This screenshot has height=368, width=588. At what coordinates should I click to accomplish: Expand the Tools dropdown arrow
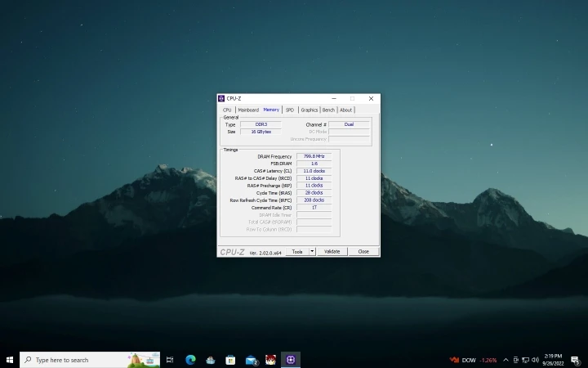(x=312, y=252)
